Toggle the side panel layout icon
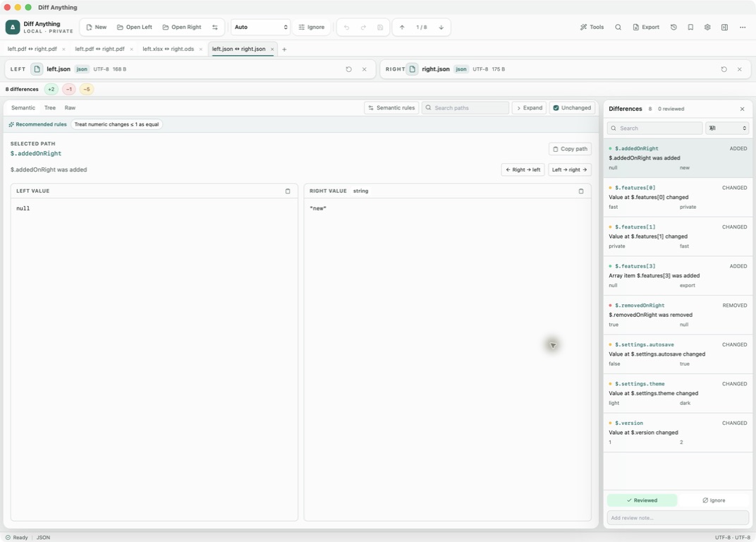This screenshot has width=756, height=542. point(724,27)
